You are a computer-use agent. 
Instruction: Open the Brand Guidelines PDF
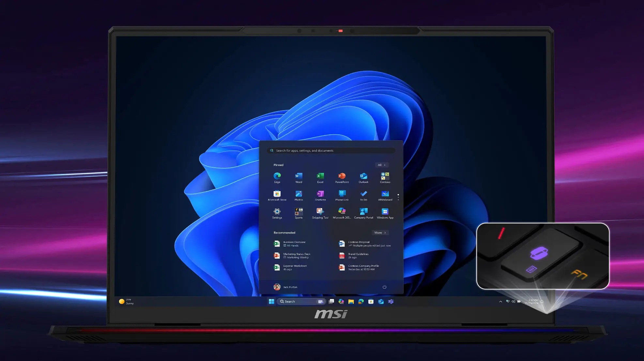[x=354, y=256]
